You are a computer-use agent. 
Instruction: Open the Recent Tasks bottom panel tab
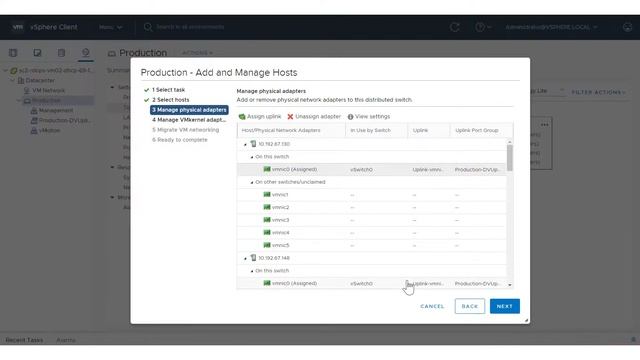pyautogui.click(x=24, y=340)
